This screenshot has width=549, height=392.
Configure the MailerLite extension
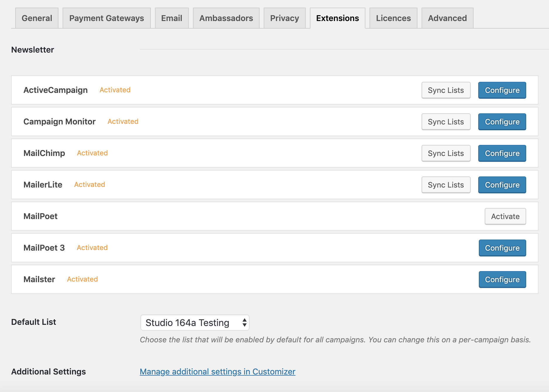pyautogui.click(x=502, y=185)
